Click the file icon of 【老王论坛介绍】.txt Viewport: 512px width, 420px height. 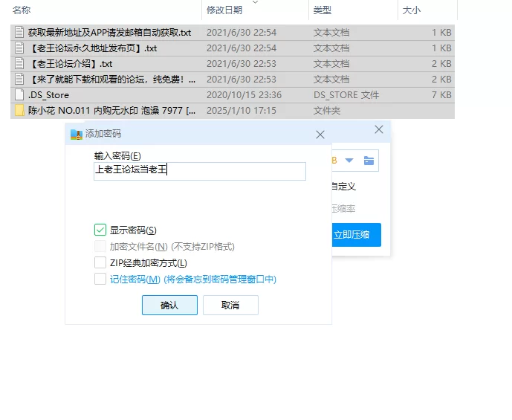coord(19,64)
